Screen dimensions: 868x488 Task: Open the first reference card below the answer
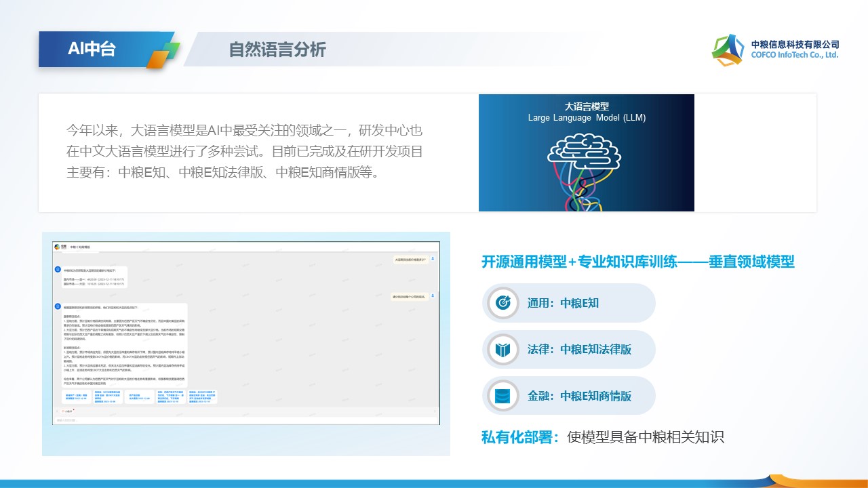(75, 397)
